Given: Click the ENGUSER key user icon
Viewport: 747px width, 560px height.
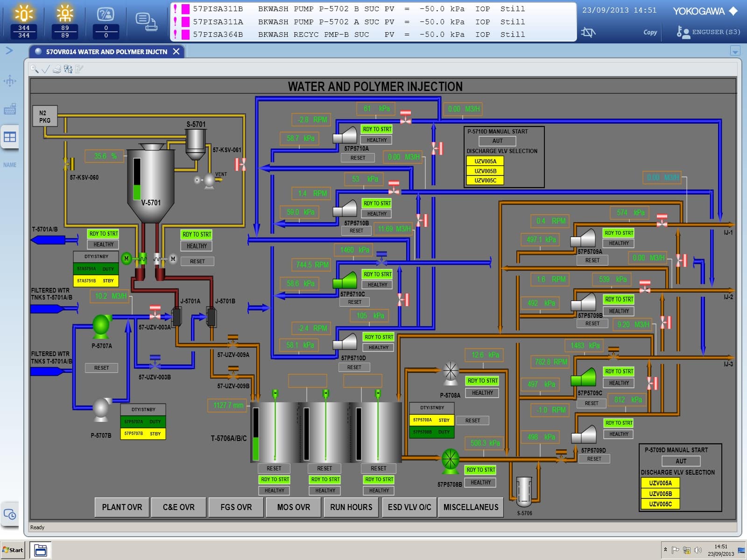Looking at the screenshot, I should pos(683,32).
